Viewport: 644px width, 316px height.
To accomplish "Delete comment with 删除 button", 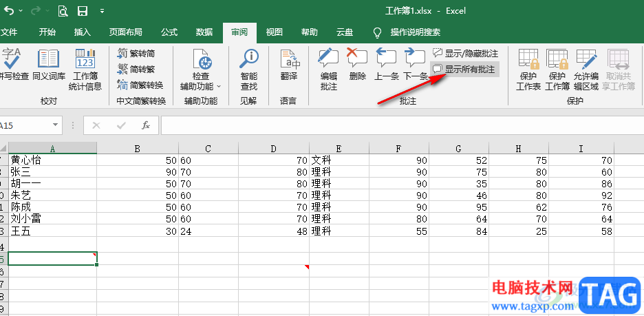I will (x=357, y=64).
